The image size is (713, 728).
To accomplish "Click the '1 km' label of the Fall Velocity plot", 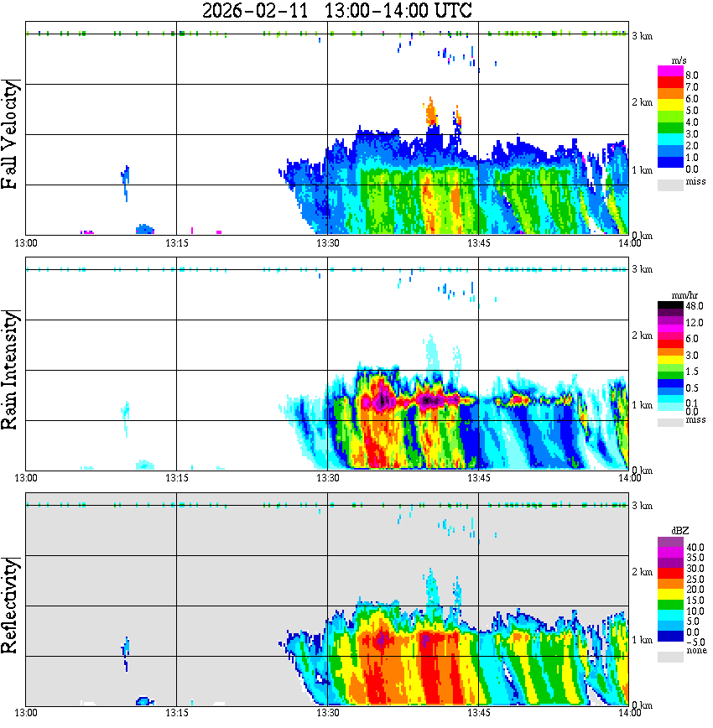I will 643,170.
